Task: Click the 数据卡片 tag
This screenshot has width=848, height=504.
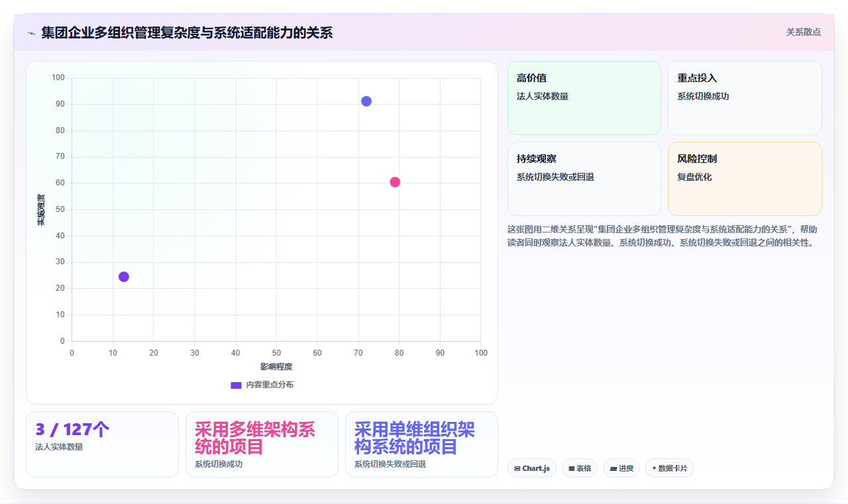Action: point(670,468)
